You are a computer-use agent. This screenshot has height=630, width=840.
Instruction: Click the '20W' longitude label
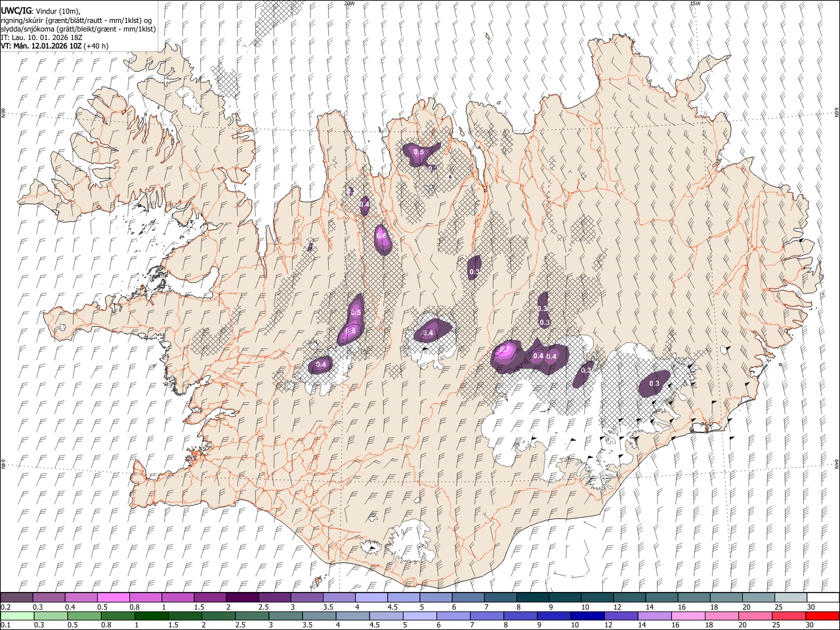coord(349,3)
